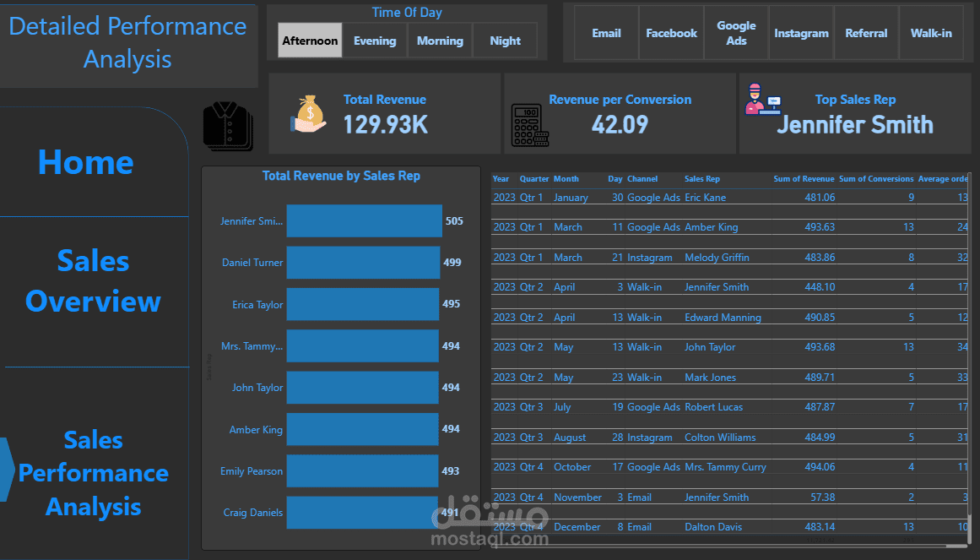Click the Erica Taylor revenue bar
This screenshot has height=560, width=980.
click(362, 304)
